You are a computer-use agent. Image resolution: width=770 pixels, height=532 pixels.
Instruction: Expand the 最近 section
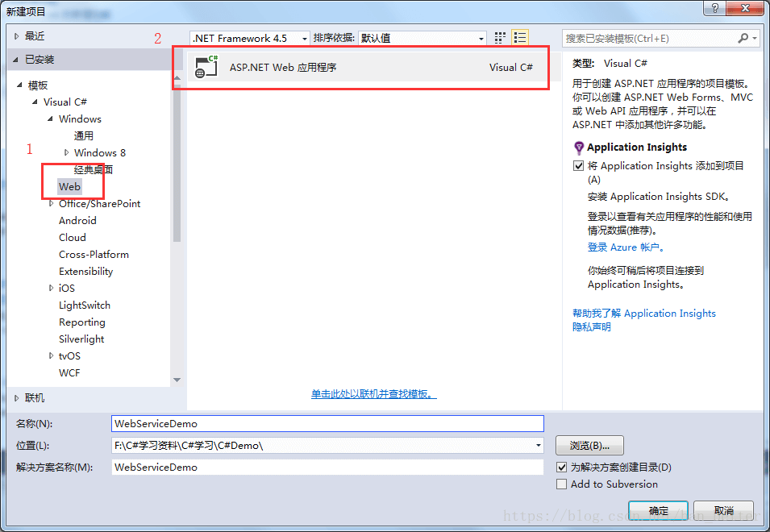tap(16, 35)
